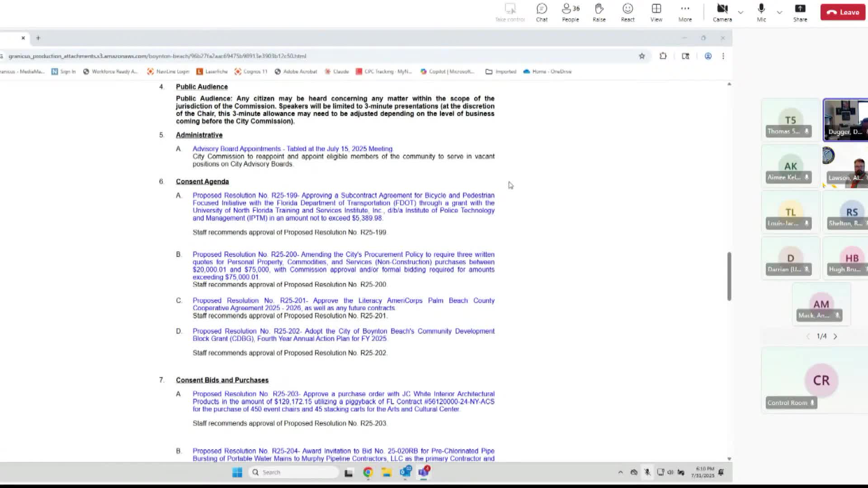Viewport: 868px width, 488px height.
Task: Open the People participants list
Action: pos(570,12)
